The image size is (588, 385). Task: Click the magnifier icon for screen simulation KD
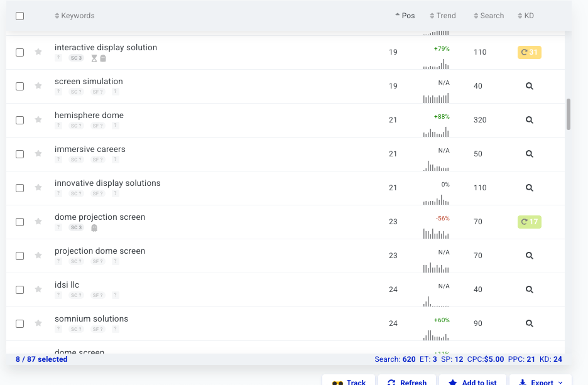[x=529, y=86]
